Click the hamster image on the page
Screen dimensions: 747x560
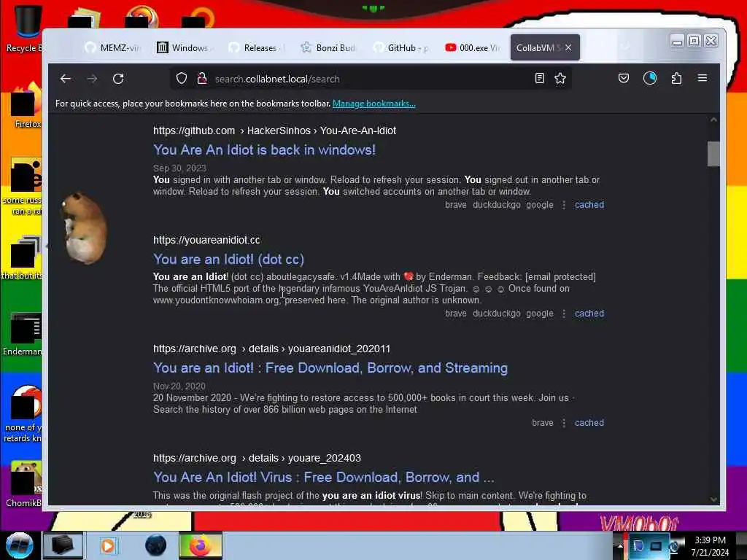(x=83, y=228)
